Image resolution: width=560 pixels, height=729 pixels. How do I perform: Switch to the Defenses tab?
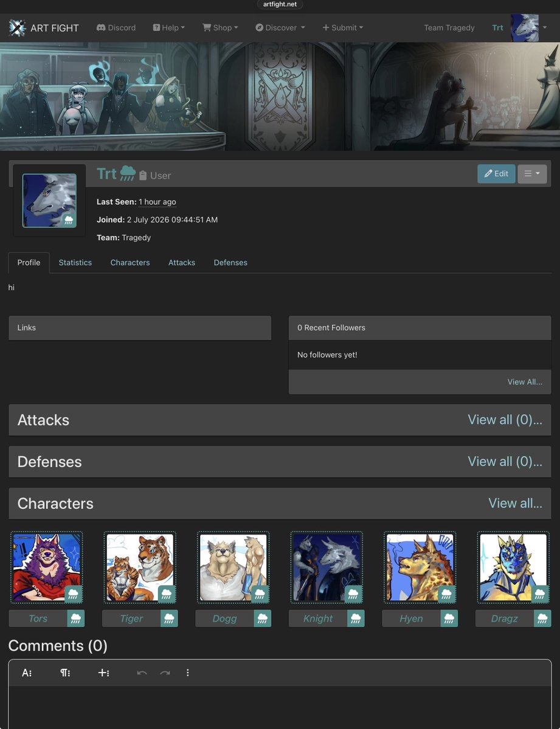point(230,263)
